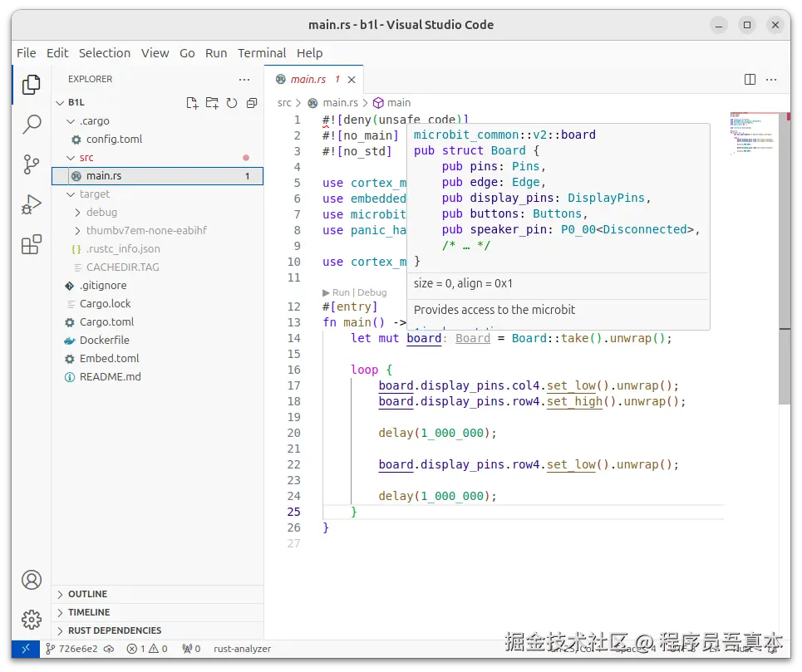Open the Help menu
The height and width of the screenshot is (672, 802).
pyautogui.click(x=309, y=53)
